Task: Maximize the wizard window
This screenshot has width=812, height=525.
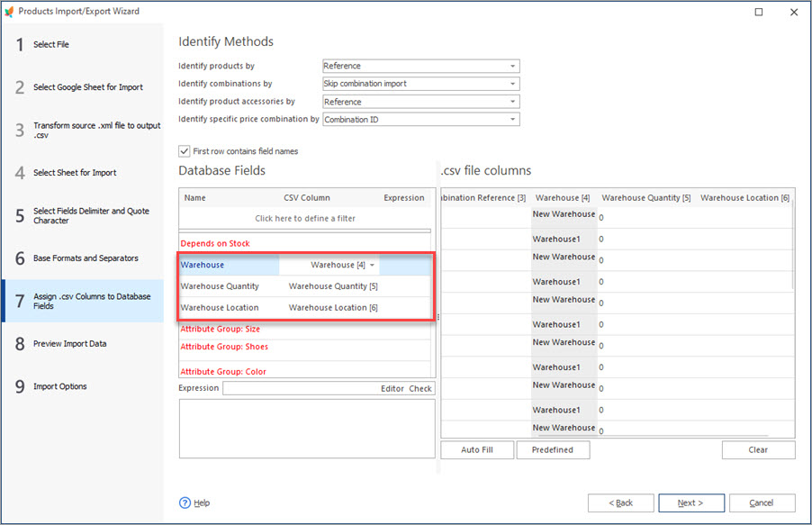Action: [x=759, y=12]
